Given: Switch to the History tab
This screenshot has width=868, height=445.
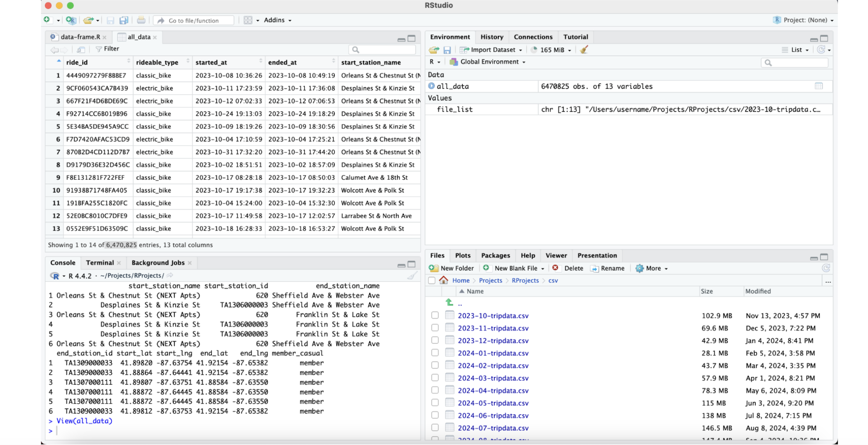Looking at the screenshot, I should [x=492, y=37].
